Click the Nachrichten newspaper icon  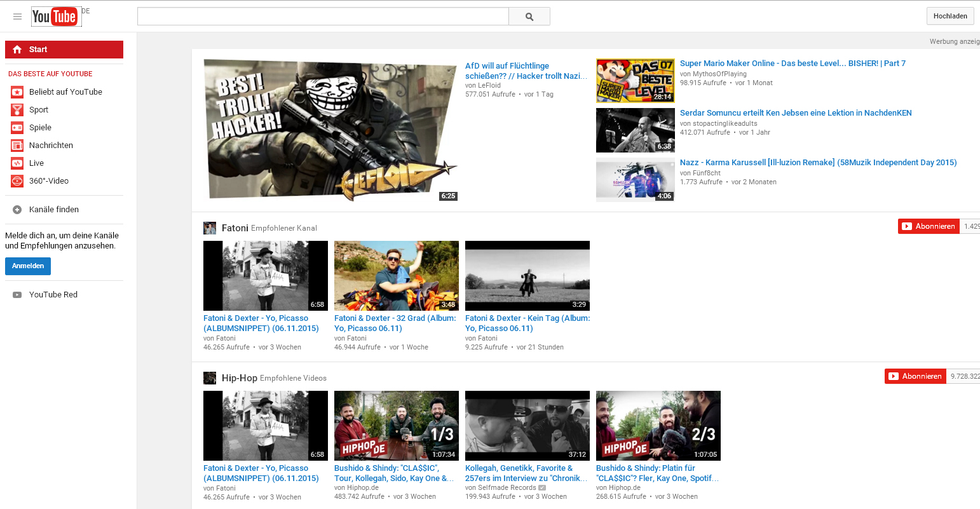[17, 146]
